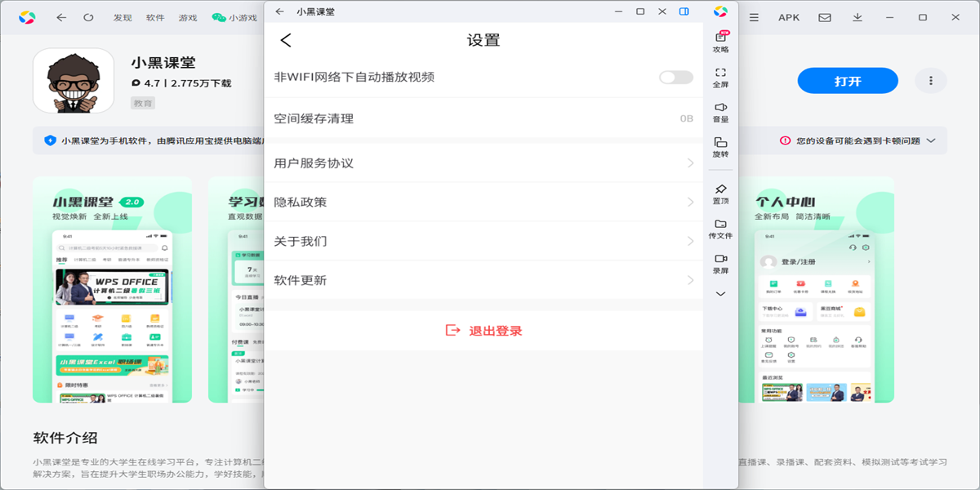Open 空间缓存清理 cache cleanup row
Viewport: 980px width, 490px height.
(x=483, y=118)
